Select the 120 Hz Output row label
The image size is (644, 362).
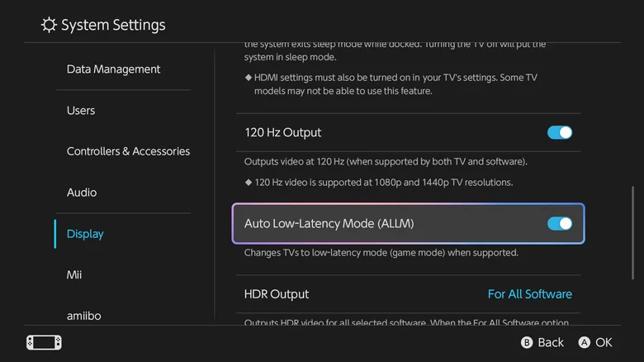click(283, 132)
